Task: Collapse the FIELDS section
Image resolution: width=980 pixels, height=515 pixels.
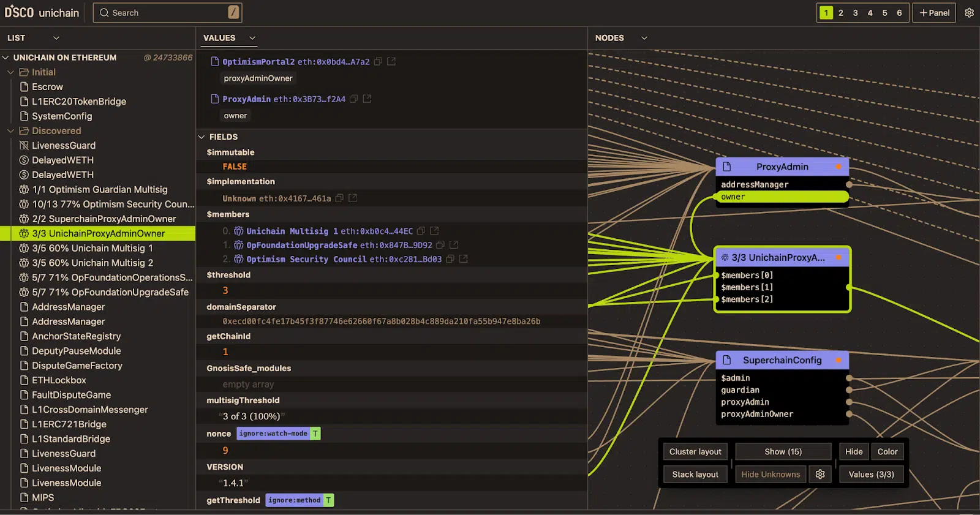Action: click(x=202, y=137)
